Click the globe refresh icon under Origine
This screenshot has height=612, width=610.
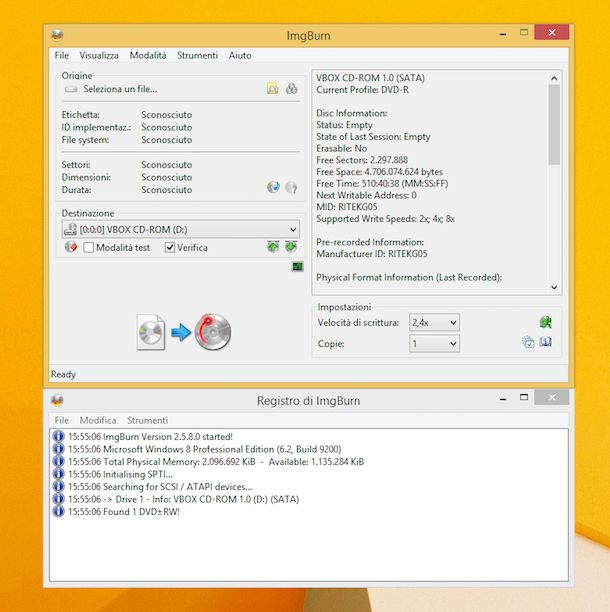point(273,187)
